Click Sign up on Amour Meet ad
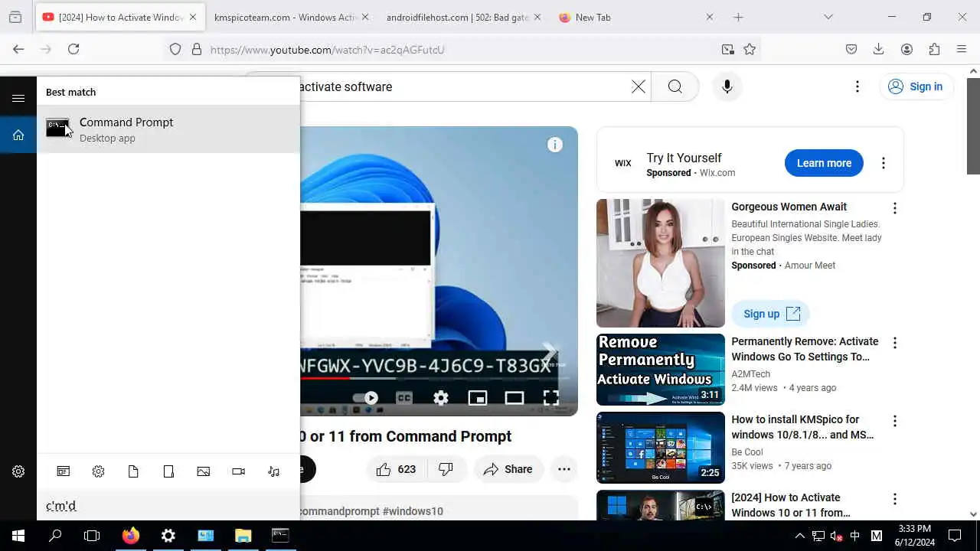 (771, 314)
